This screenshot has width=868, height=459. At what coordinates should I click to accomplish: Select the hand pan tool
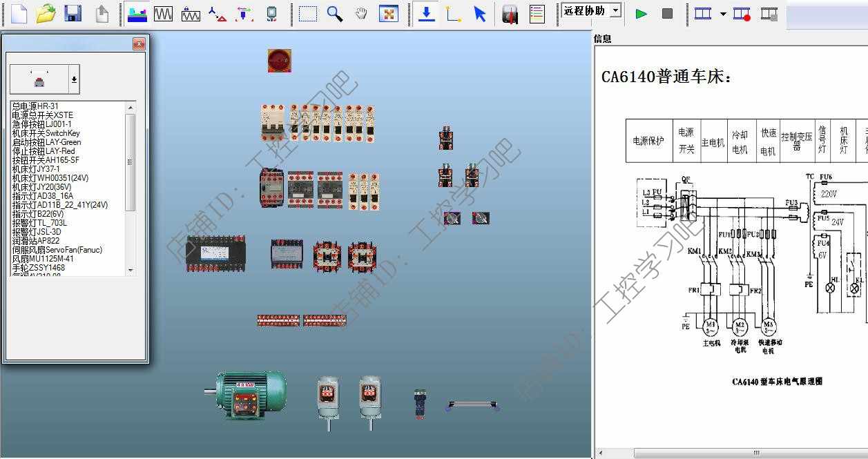362,13
